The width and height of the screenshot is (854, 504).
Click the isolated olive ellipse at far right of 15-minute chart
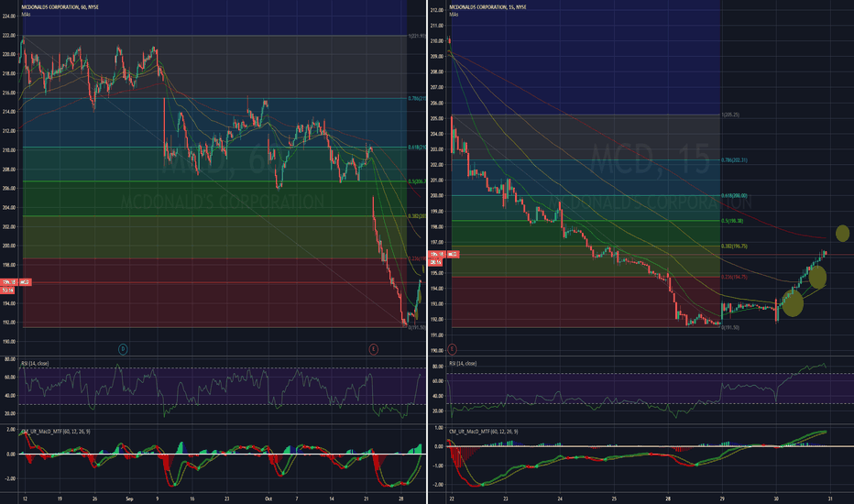click(x=842, y=233)
